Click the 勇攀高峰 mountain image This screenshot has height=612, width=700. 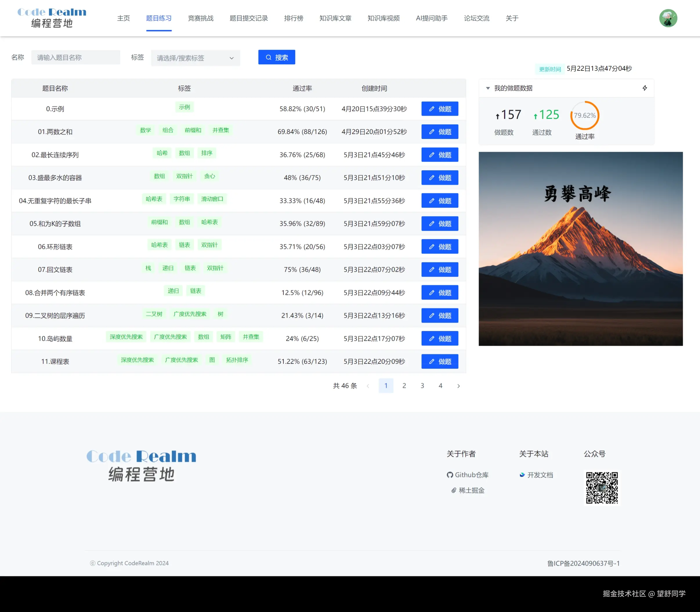point(580,249)
